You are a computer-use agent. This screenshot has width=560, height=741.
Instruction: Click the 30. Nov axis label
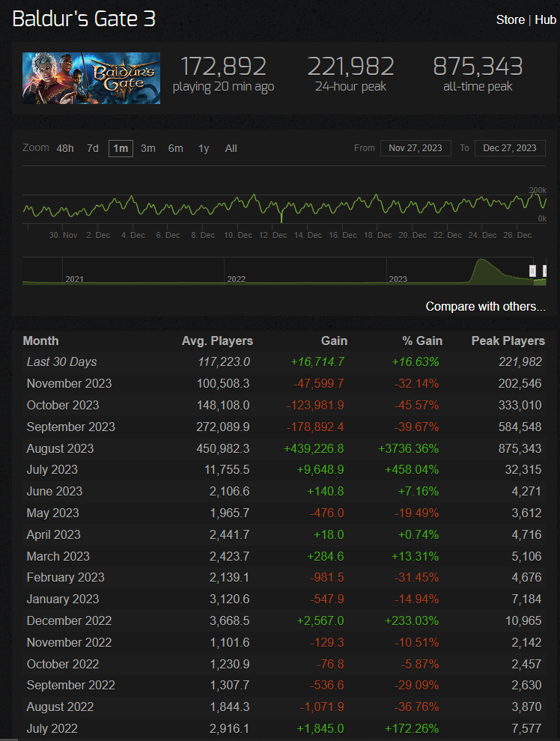pos(64,235)
